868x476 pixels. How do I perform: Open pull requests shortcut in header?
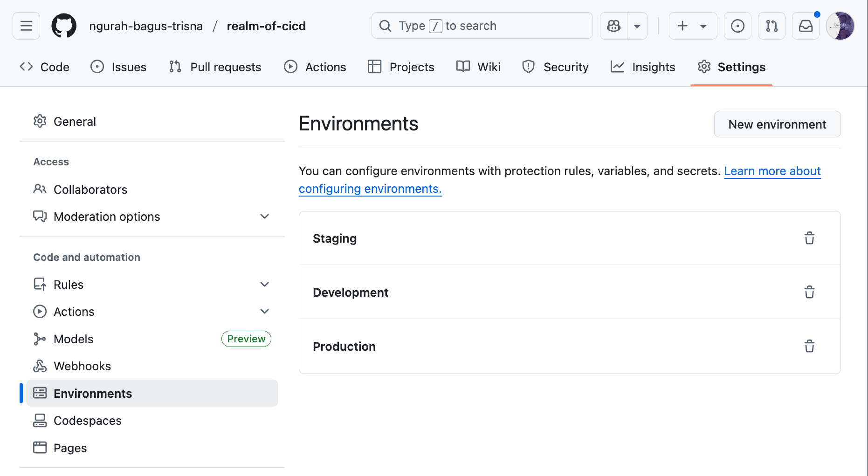(772, 26)
